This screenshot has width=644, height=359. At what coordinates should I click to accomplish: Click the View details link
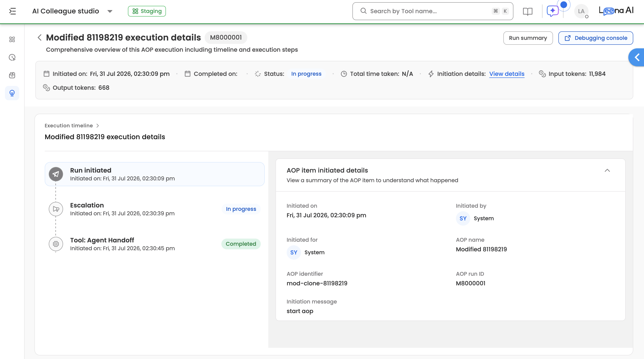pos(507,74)
